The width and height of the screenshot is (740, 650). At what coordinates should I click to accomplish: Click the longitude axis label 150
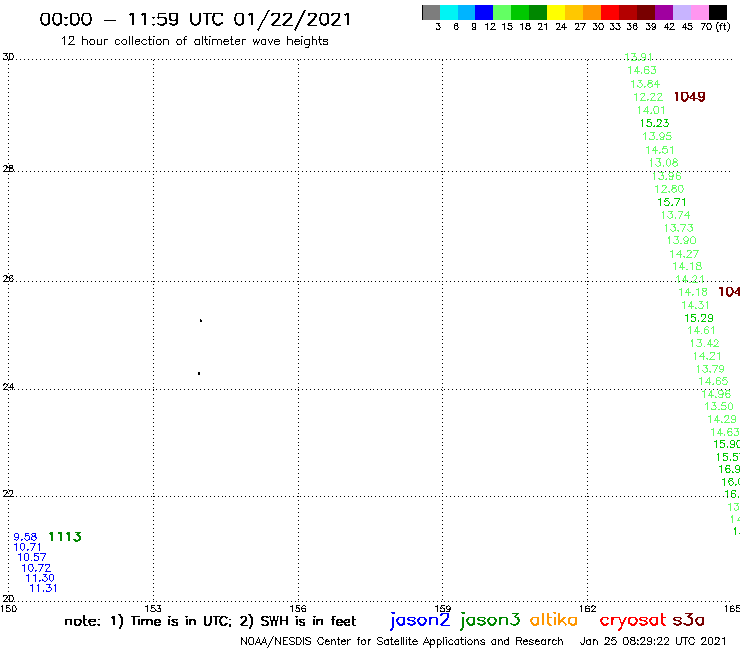(8, 609)
